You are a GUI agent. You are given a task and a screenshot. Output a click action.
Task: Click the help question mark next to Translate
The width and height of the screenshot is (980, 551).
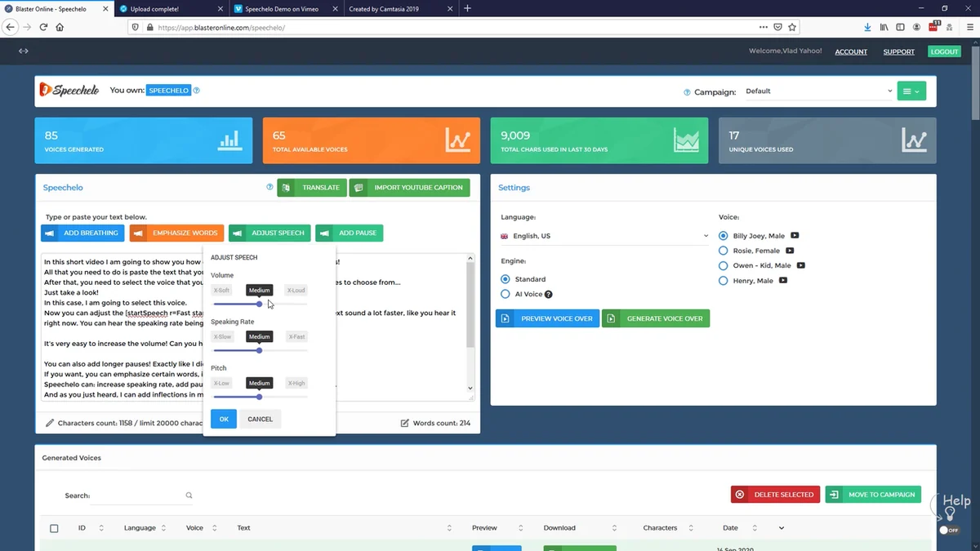tap(269, 187)
